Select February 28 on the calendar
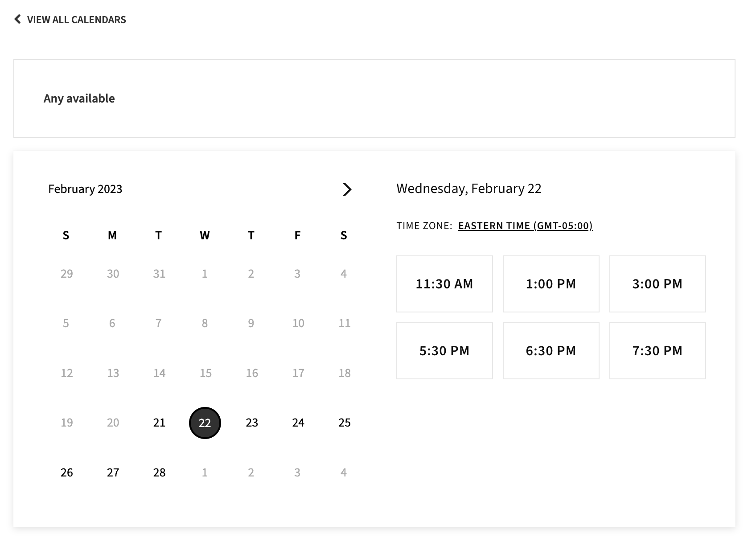Viewport: 756px width, 542px height. tap(159, 472)
